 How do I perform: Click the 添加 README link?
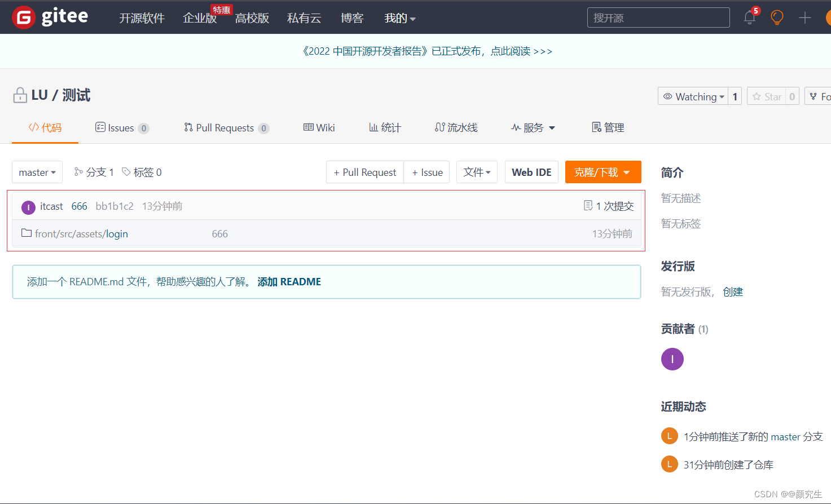click(x=289, y=281)
